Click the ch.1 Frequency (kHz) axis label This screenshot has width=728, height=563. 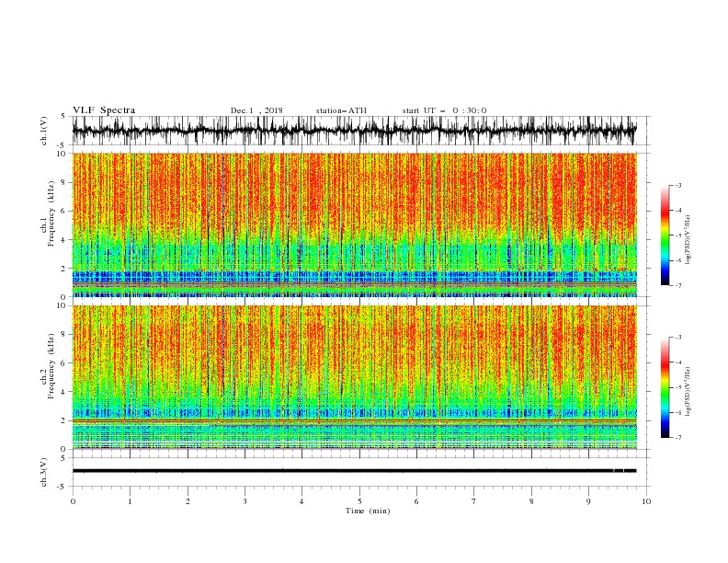coord(49,214)
